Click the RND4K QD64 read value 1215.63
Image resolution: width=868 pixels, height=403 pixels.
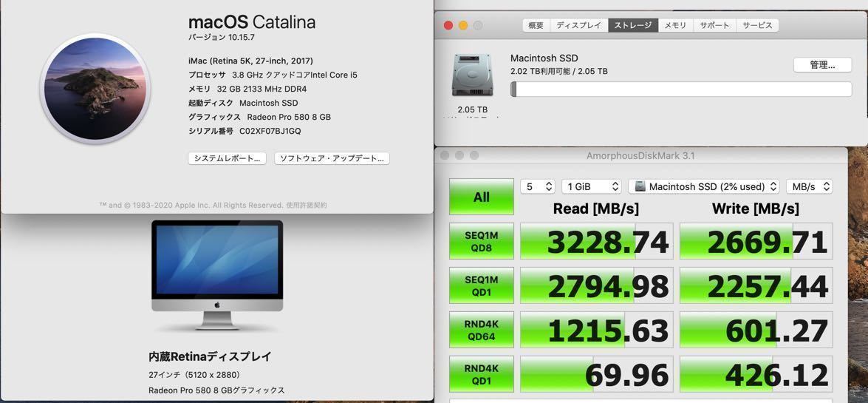point(597,330)
